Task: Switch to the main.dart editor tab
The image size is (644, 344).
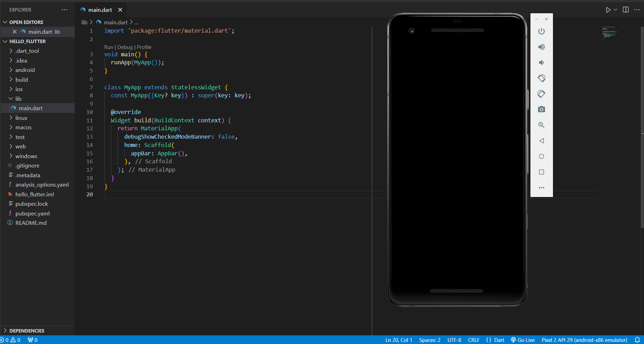Action: 100,10
